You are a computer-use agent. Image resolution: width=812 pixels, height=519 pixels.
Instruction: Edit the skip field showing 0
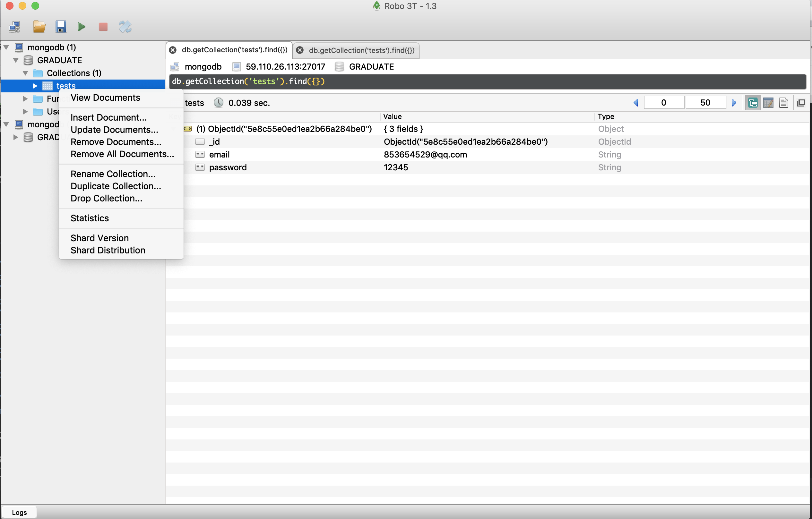(664, 103)
